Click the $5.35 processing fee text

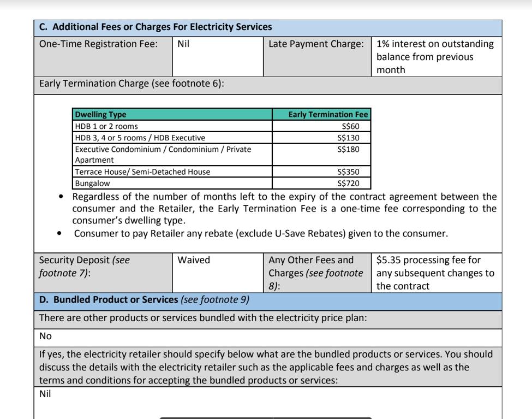435,273
